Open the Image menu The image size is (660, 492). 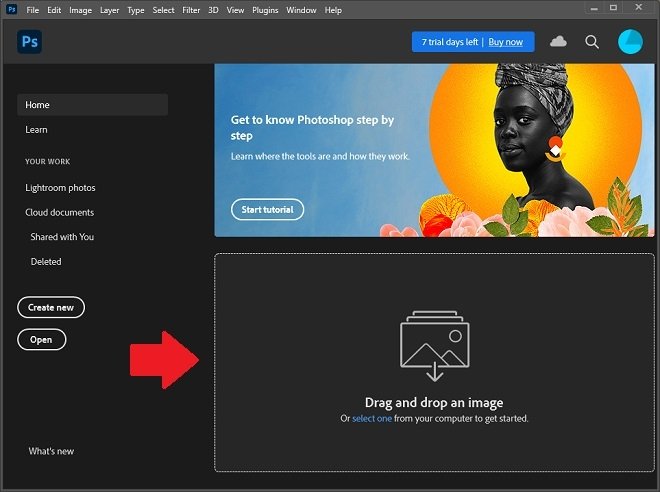[x=80, y=10]
